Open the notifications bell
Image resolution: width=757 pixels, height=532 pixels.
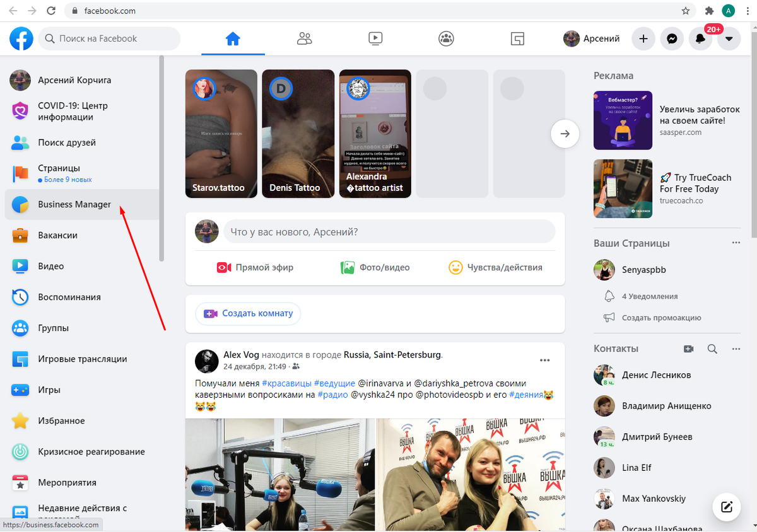(x=700, y=38)
